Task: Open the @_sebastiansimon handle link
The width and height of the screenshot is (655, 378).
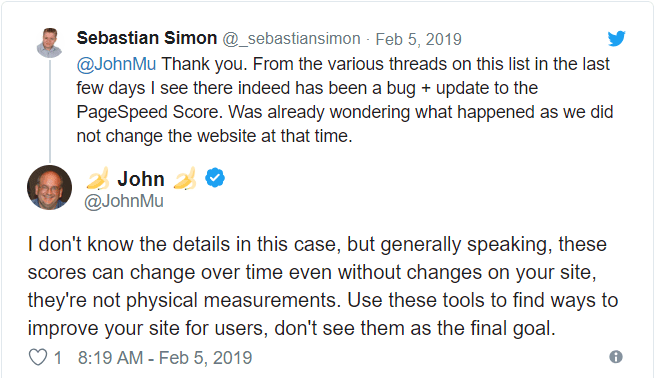Action: (x=291, y=39)
